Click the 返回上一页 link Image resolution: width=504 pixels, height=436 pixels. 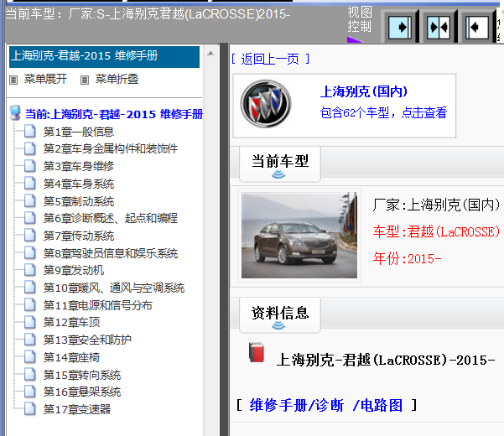(x=270, y=60)
